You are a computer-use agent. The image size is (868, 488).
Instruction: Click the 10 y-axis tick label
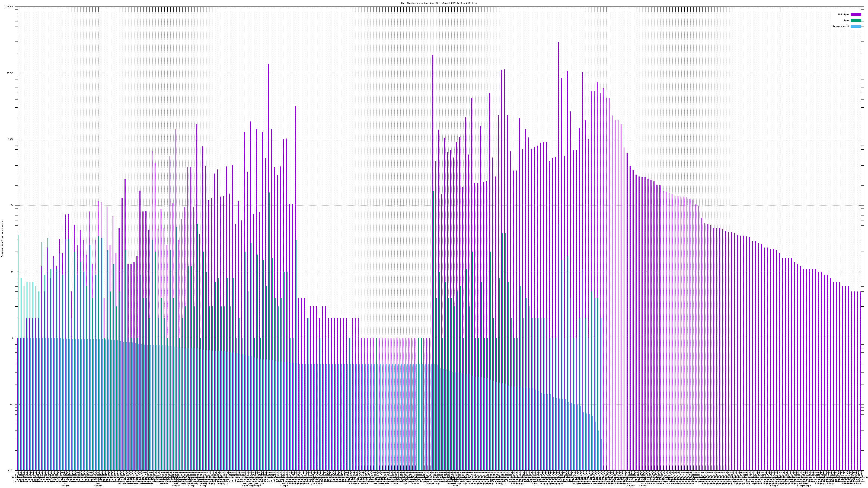click(x=12, y=272)
